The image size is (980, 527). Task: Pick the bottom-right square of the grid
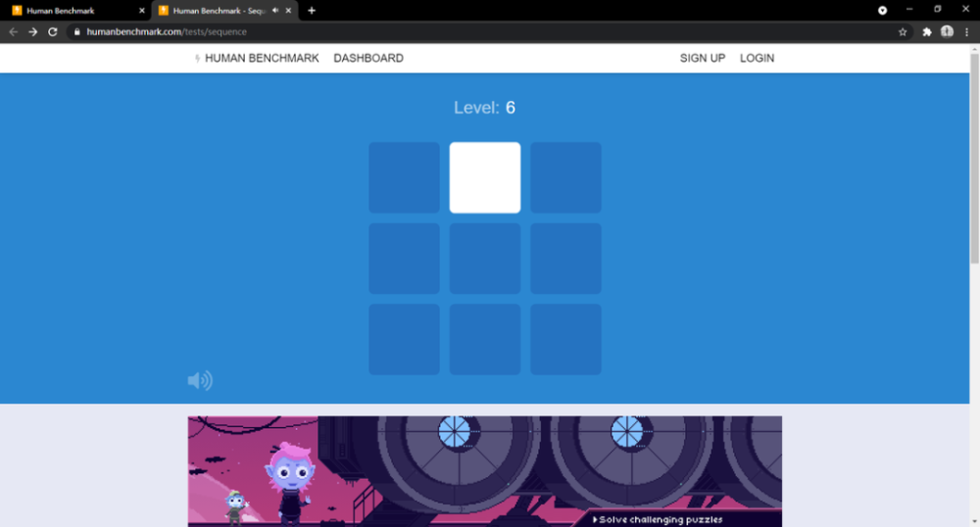click(x=565, y=339)
